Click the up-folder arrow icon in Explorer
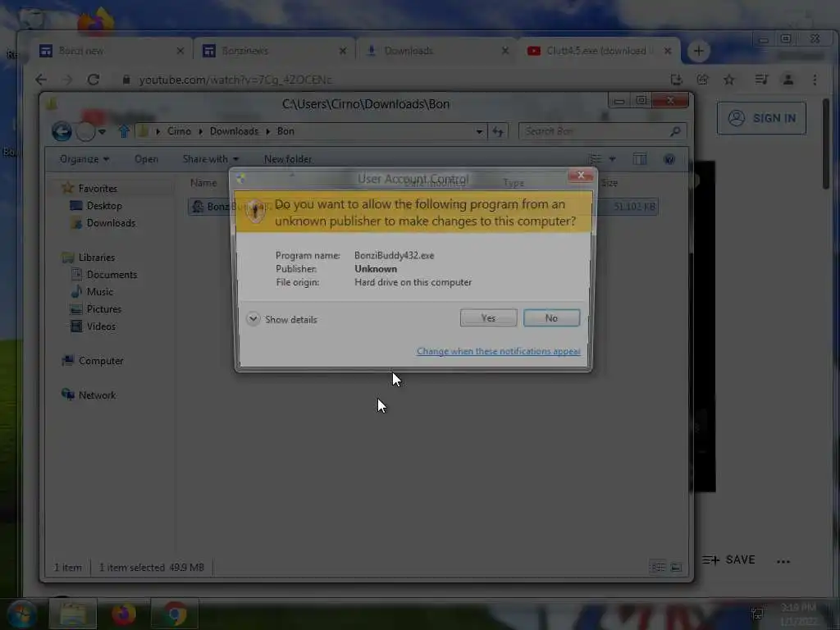 (x=124, y=131)
